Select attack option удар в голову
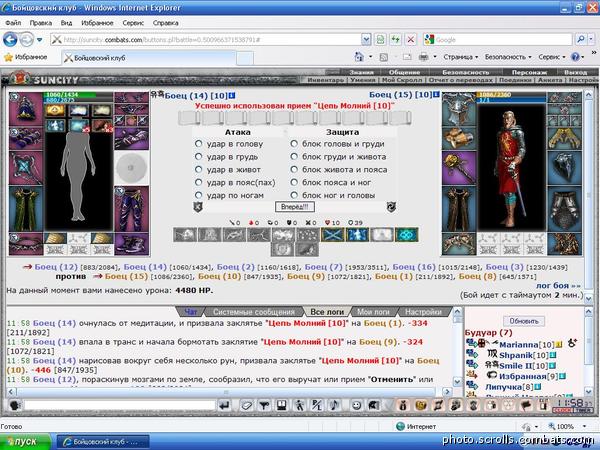This screenshot has width=600, height=450. pyautogui.click(x=198, y=143)
